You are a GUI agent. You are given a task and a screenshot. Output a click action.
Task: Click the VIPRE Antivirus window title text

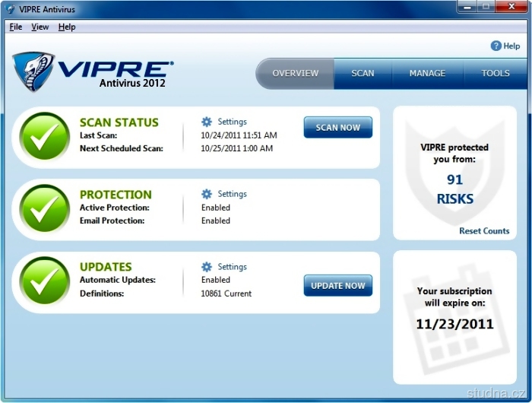(47, 9)
